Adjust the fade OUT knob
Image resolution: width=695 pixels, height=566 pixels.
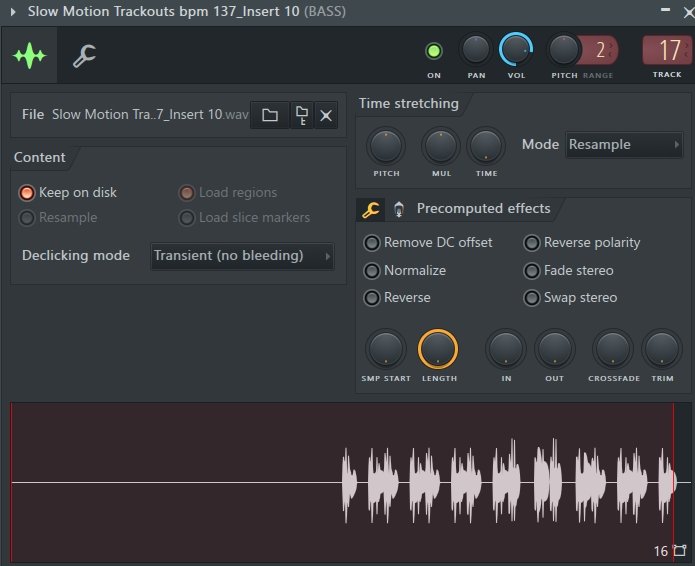click(x=554, y=349)
